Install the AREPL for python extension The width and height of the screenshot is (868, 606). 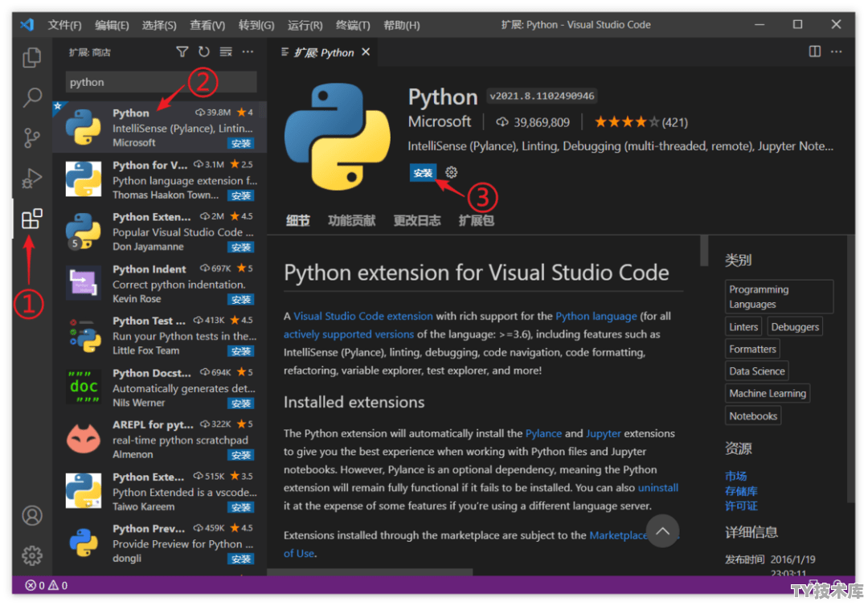[x=241, y=455]
